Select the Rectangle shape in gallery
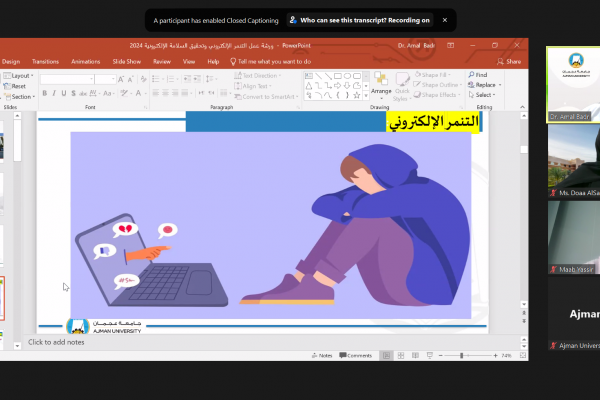The width and height of the screenshot is (600, 400). coord(338,76)
